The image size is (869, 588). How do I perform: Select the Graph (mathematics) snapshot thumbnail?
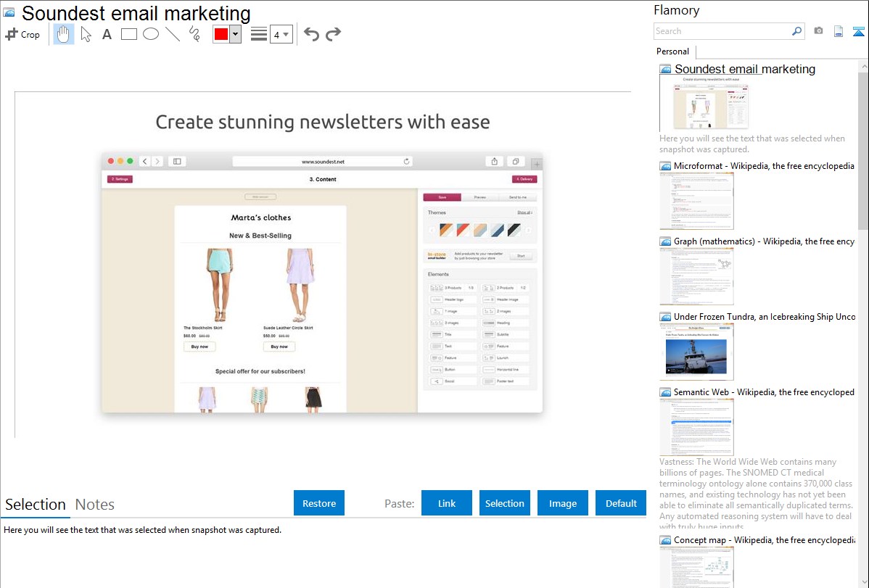point(696,276)
